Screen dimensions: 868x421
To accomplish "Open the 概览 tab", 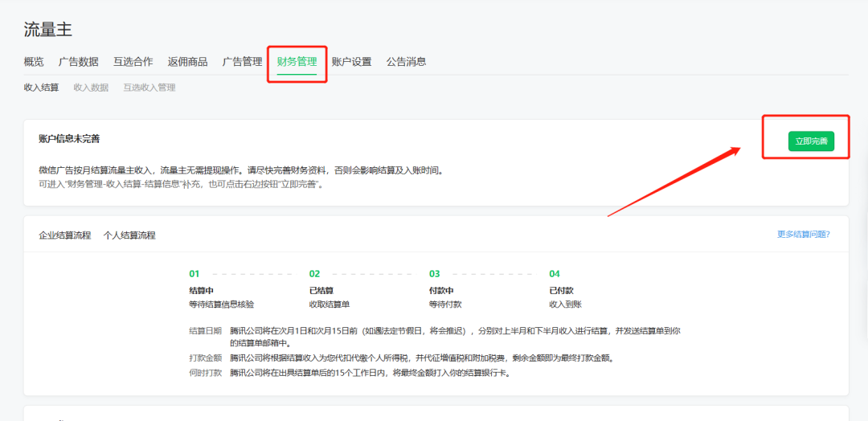I will (34, 62).
